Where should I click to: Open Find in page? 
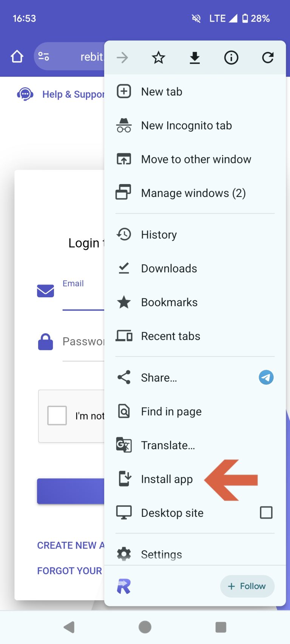(171, 411)
